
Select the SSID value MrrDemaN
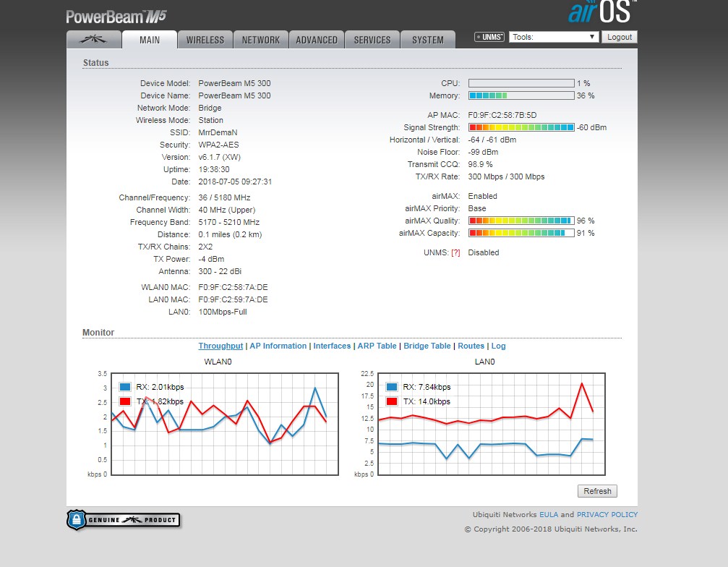click(x=218, y=132)
